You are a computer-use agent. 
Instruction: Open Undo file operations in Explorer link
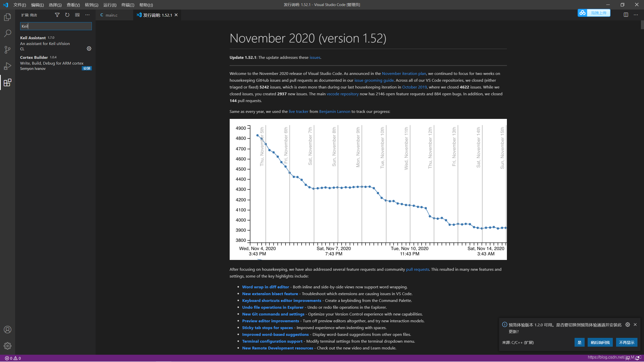(273, 307)
